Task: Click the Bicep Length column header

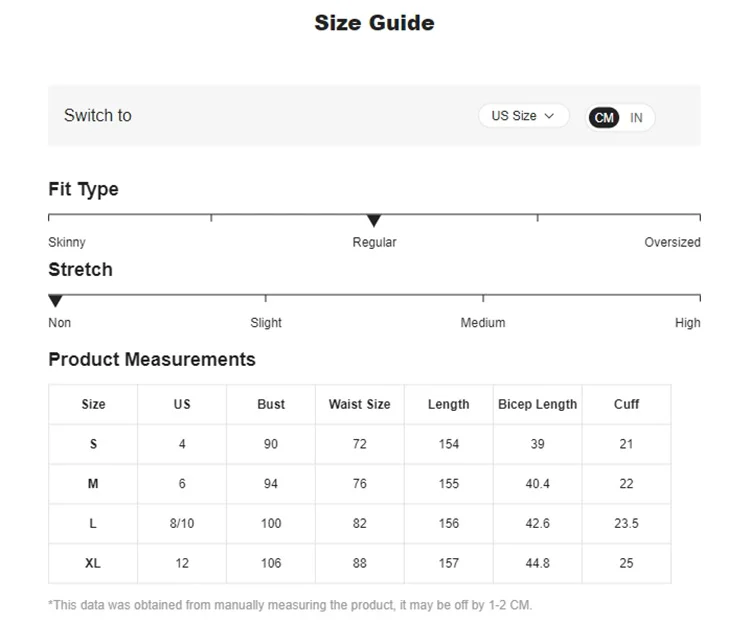Action: pos(537,404)
